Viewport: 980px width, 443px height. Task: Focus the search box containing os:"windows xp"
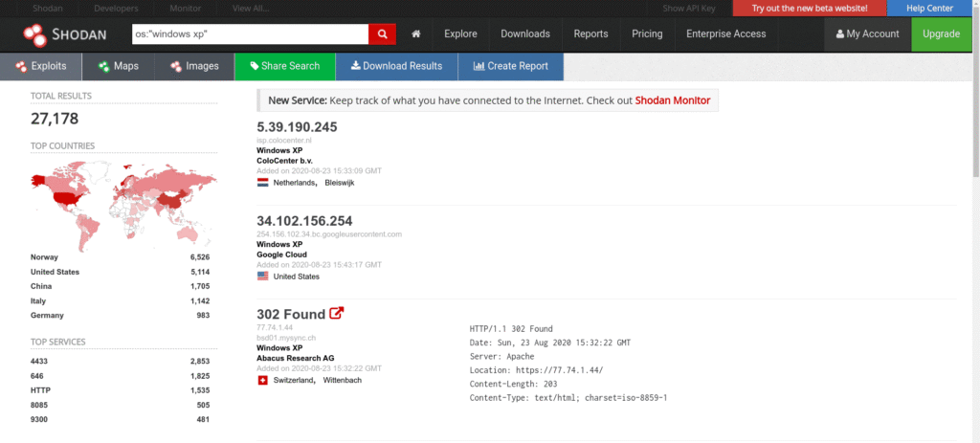click(x=250, y=34)
